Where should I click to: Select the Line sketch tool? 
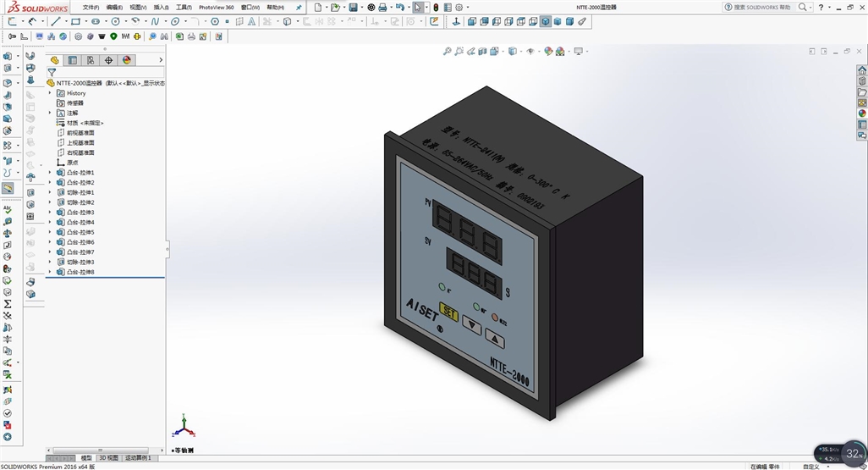(55, 22)
